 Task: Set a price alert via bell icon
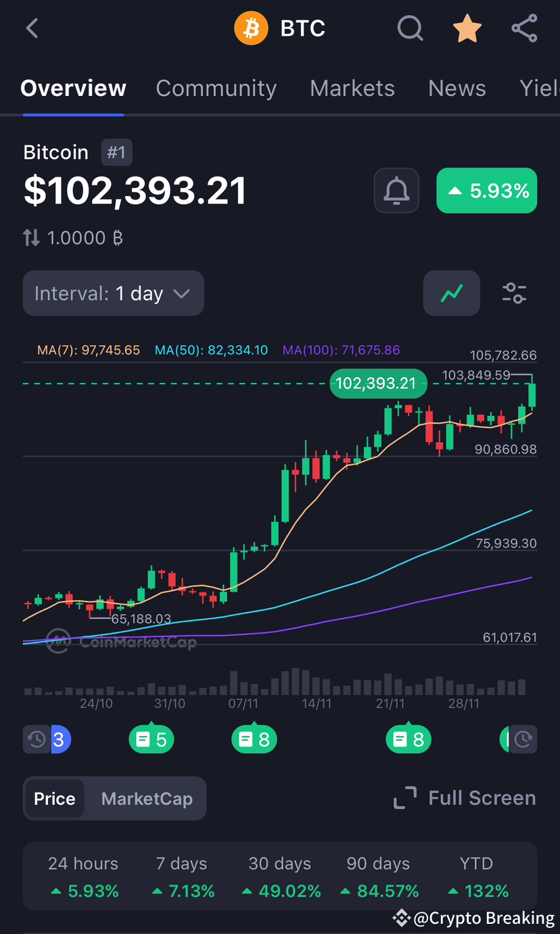(396, 191)
